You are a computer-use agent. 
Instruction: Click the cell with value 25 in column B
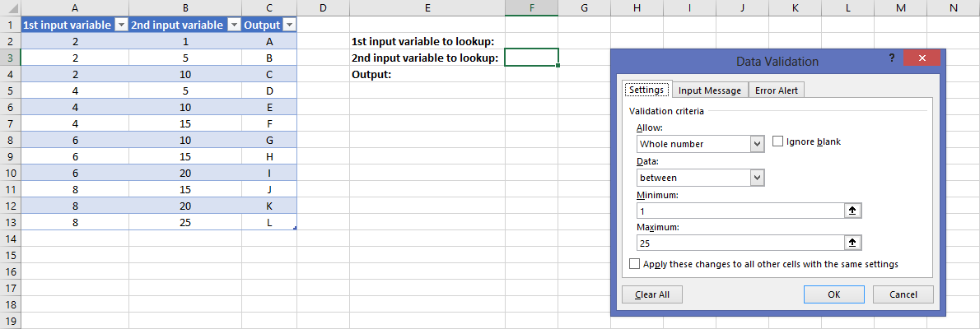185,221
